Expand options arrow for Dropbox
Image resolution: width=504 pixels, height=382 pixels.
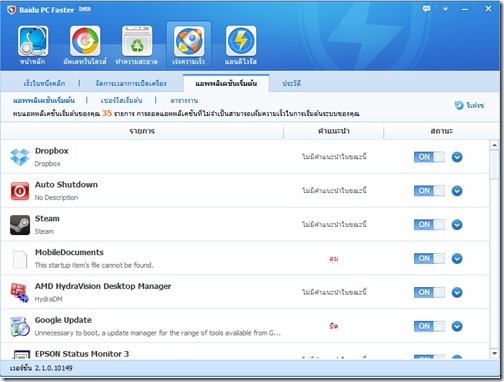tap(457, 157)
